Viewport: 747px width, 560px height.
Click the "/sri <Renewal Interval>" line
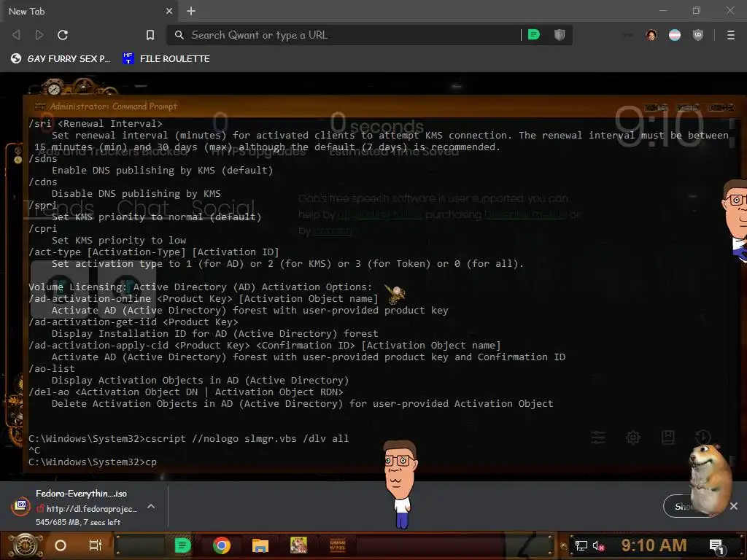click(x=96, y=123)
